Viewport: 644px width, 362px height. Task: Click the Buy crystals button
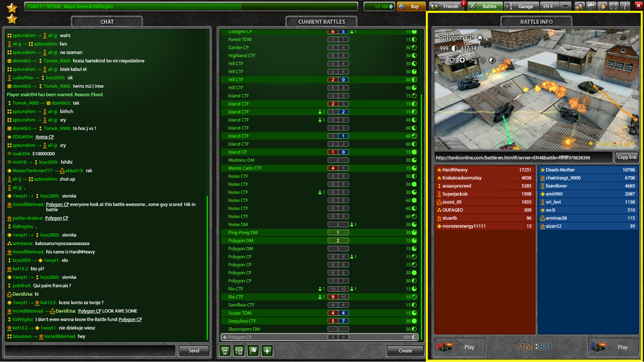(x=410, y=6)
